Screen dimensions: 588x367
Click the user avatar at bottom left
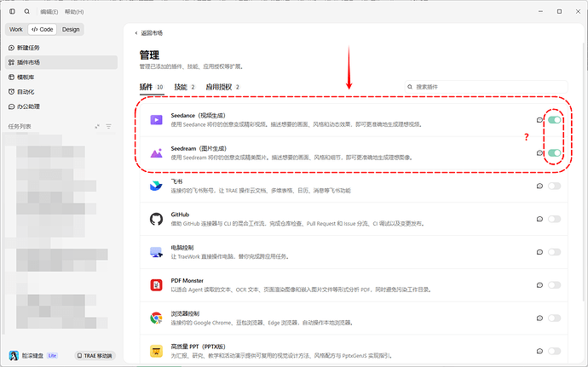[x=14, y=355]
